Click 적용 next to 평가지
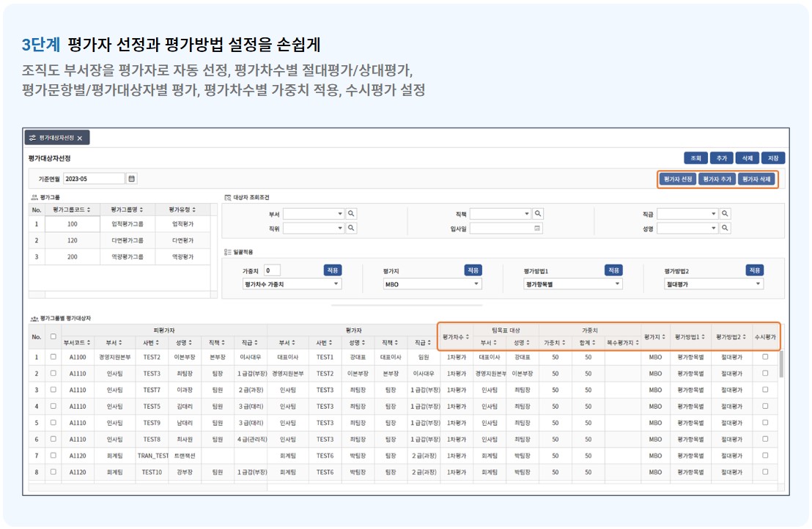Viewport: 812px width, 529px height. 473,270
